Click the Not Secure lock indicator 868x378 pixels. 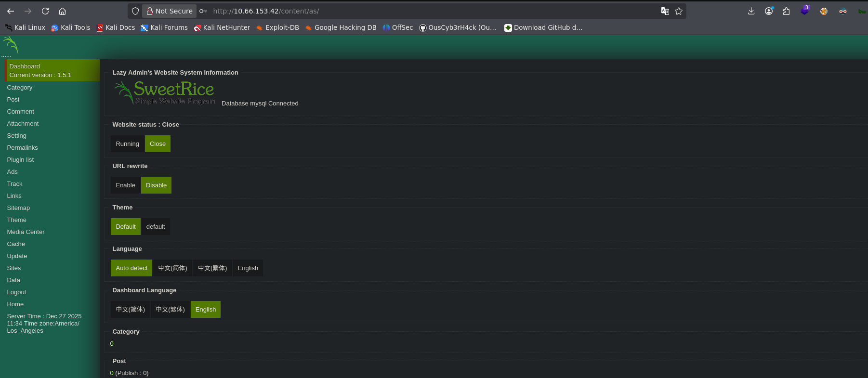pos(170,11)
